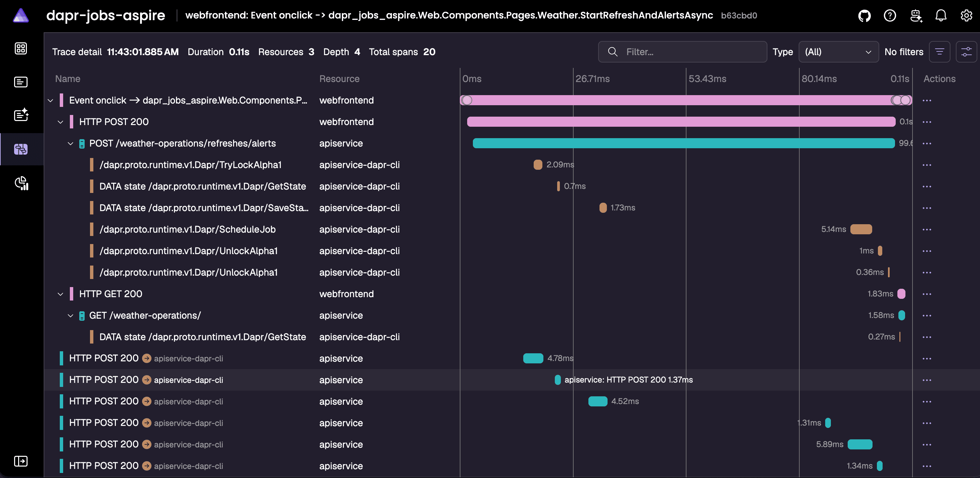Collapse the Event onclick root span

(50, 101)
